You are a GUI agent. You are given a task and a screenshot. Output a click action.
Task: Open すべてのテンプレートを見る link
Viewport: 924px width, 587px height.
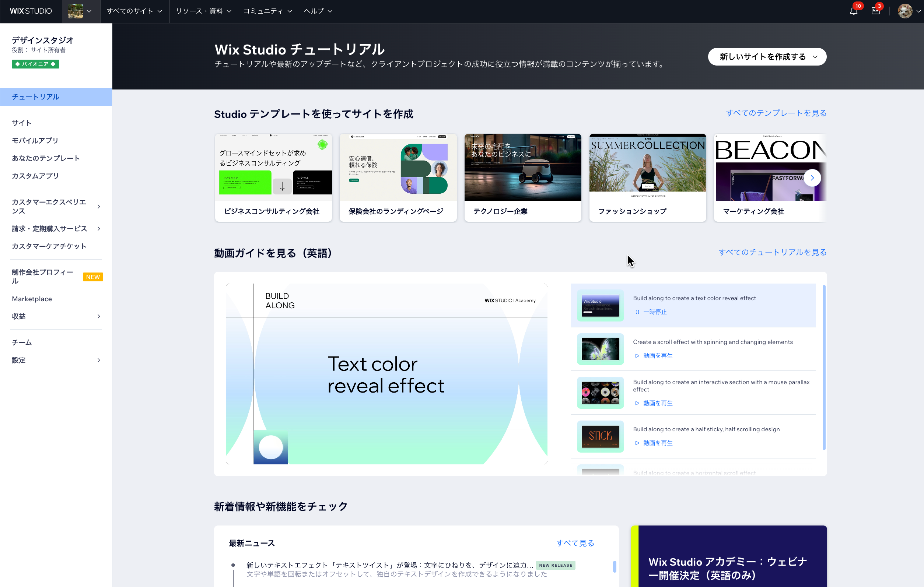click(776, 113)
